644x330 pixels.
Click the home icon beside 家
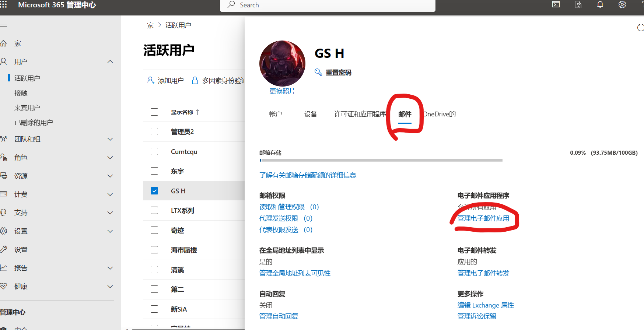click(3, 43)
